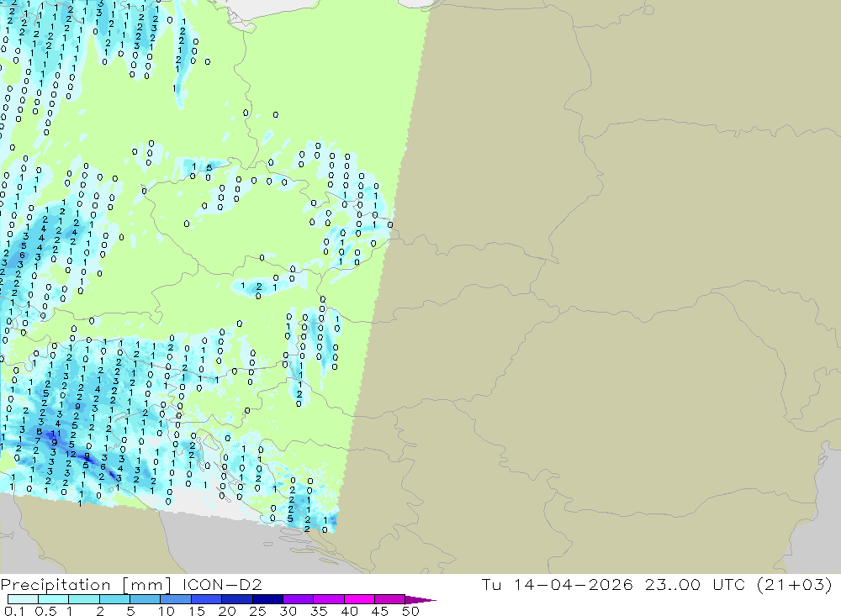The height and width of the screenshot is (616, 841).
Task: Click the '35' legend scale label
Action: 319,611
